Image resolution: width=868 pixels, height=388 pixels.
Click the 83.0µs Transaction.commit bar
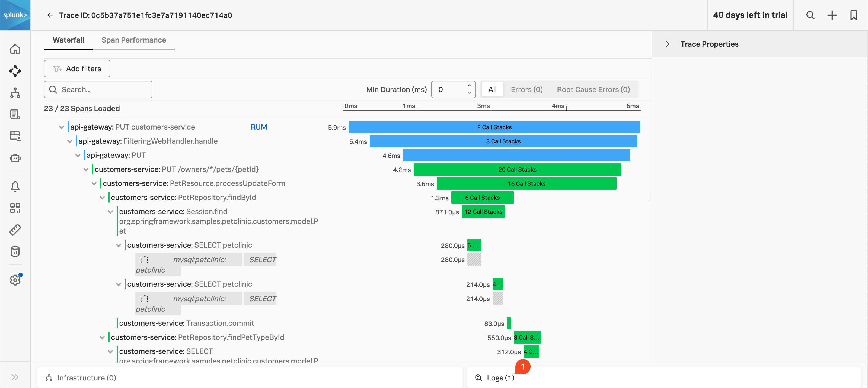pyautogui.click(x=509, y=324)
